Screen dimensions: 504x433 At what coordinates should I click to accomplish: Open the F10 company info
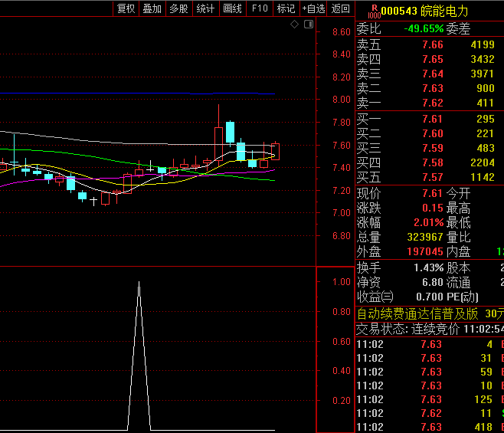260,8
